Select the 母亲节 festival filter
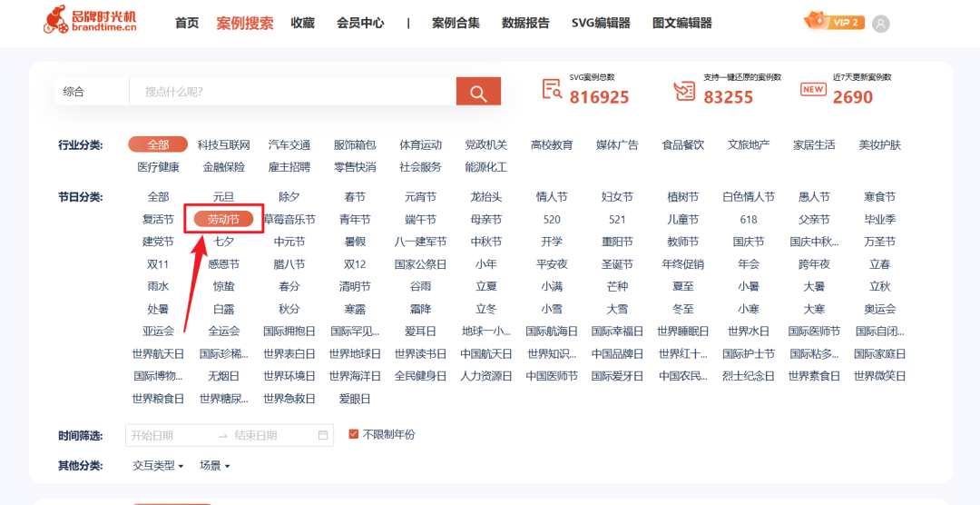980x505 pixels. (486, 220)
